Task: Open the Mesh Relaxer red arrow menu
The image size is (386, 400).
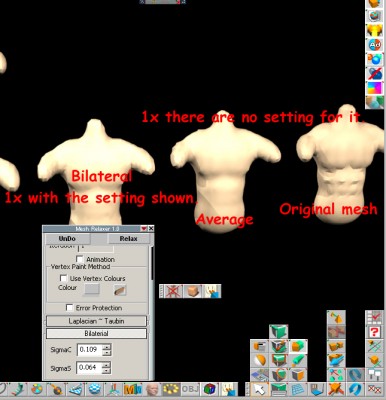Action: [144, 229]
